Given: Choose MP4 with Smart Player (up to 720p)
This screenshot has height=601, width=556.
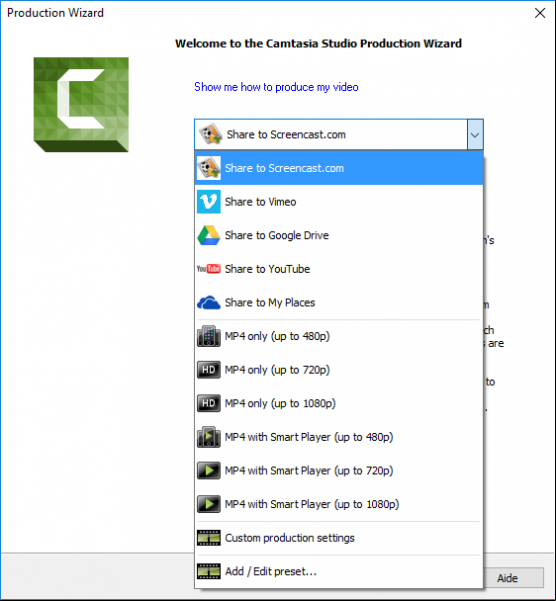Looking at the screenshot, I should point(339,470).
